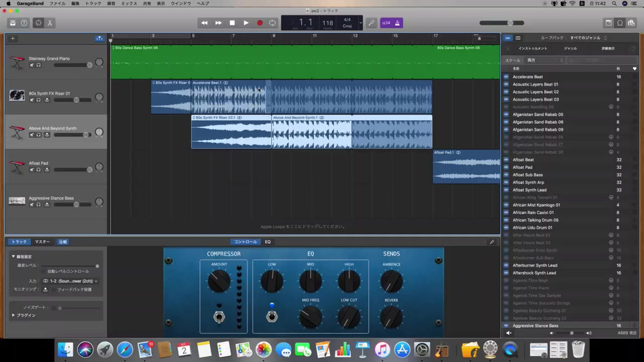Click the ジャンル filter button
Screen dimensions: 644x362
click(570, 48)
